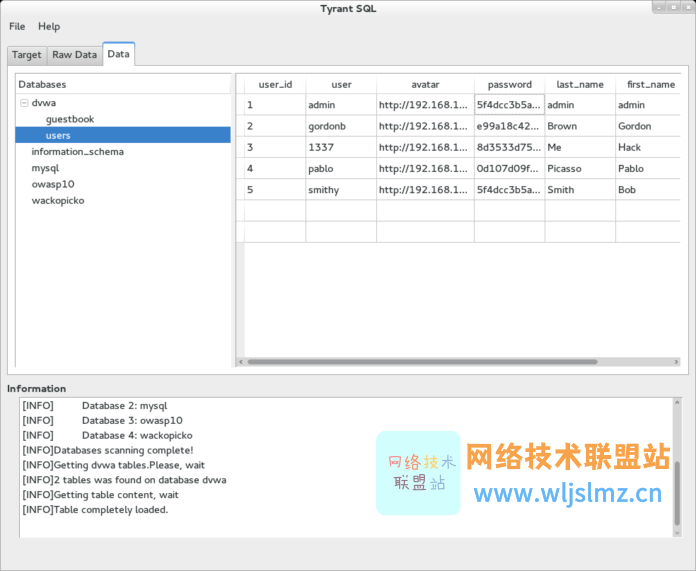Select the Pablo first_name cell
The height and width of the screenshot is (571, 696).
[648, 169]
